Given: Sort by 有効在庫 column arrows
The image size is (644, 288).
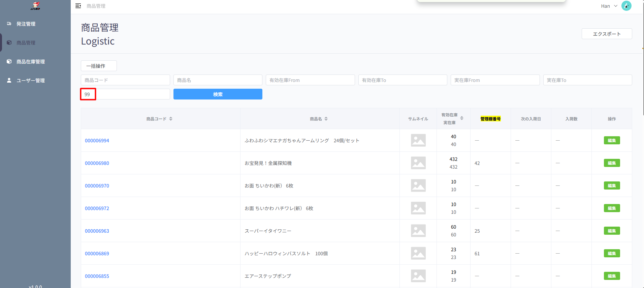Looking at the screenshot, I should 462,118.
